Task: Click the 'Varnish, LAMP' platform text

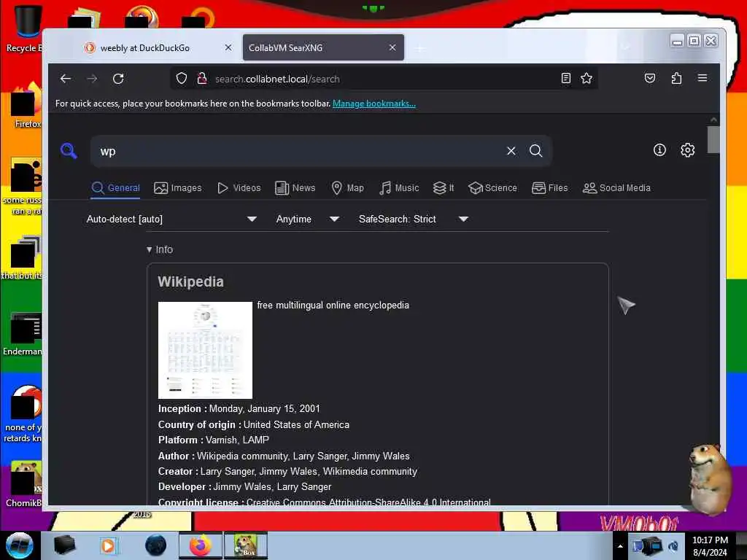Action: [x=237, y=440]
